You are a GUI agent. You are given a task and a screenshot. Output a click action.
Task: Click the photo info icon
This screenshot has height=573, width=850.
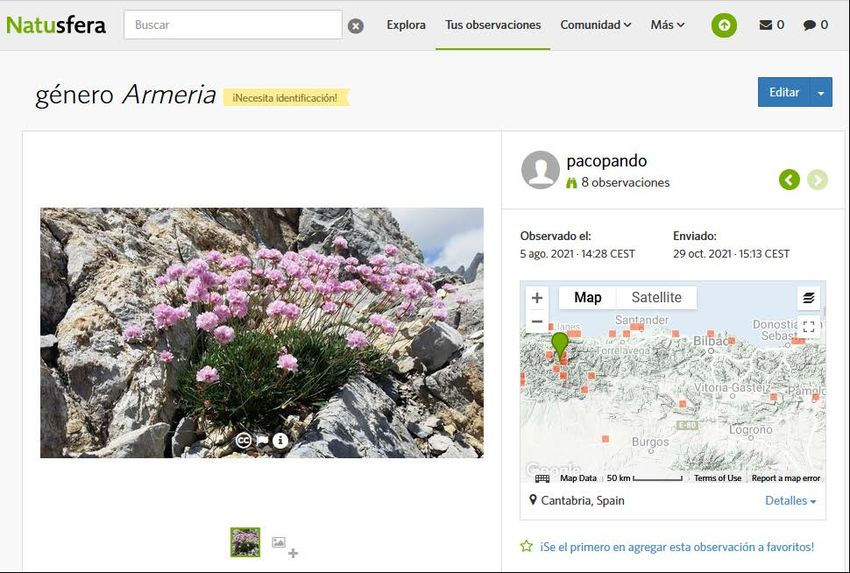281,440
